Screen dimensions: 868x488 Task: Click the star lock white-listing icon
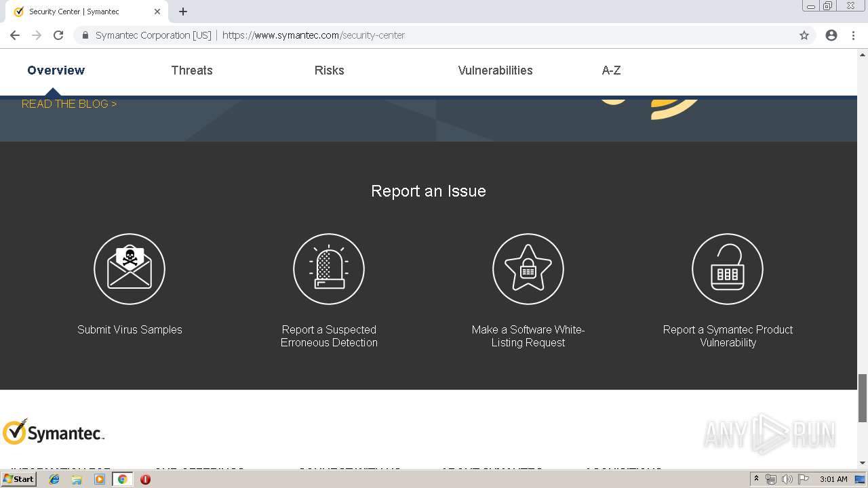528,269
